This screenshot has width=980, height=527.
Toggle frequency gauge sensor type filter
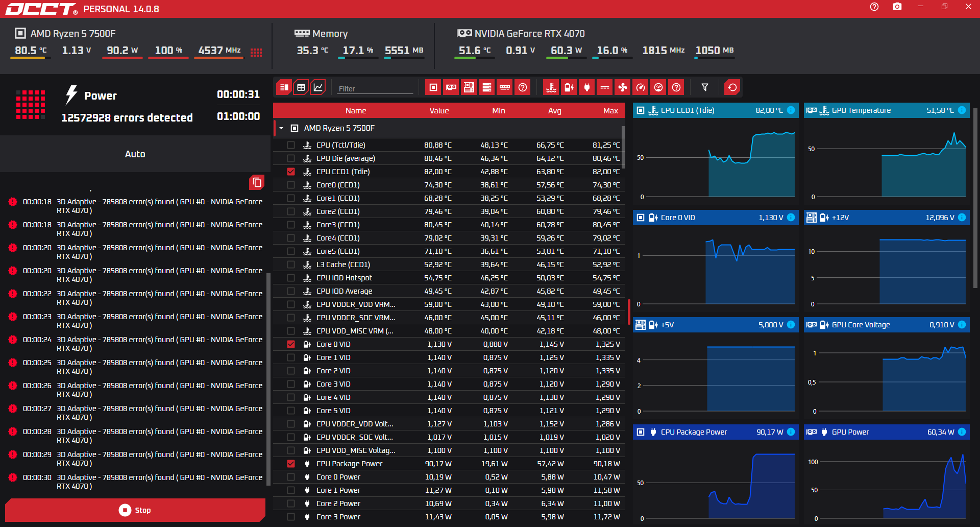(641, 87)
